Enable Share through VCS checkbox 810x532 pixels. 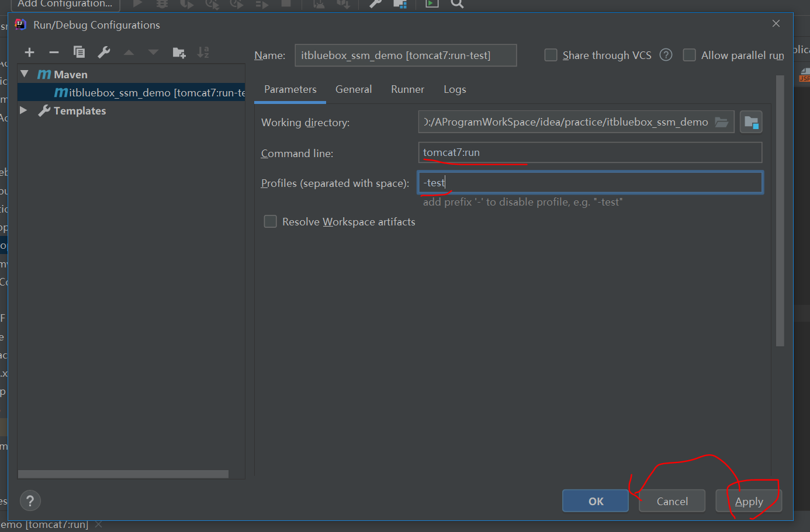click(x=551, y=55)
